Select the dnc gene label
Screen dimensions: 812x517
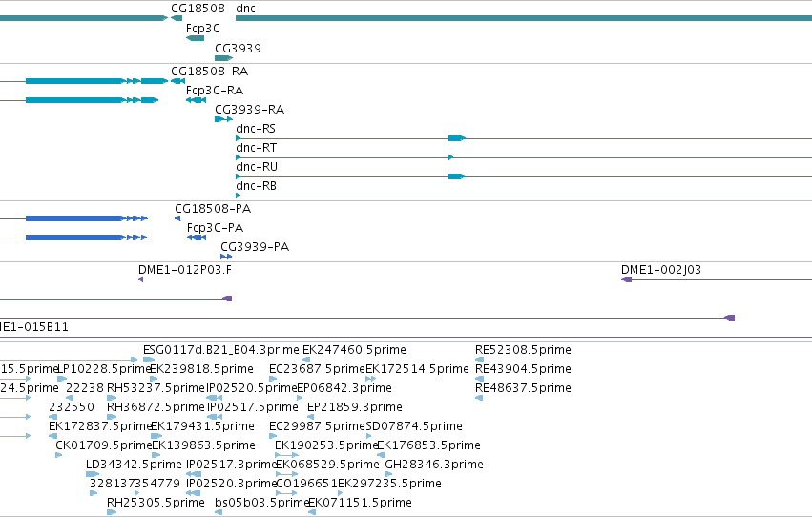[245, 9]
